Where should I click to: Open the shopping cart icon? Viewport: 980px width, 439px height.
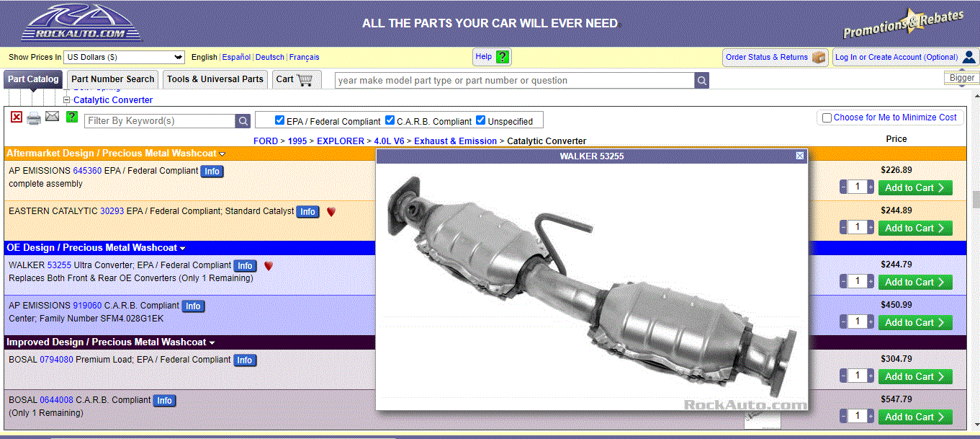[x=305, y=79]
